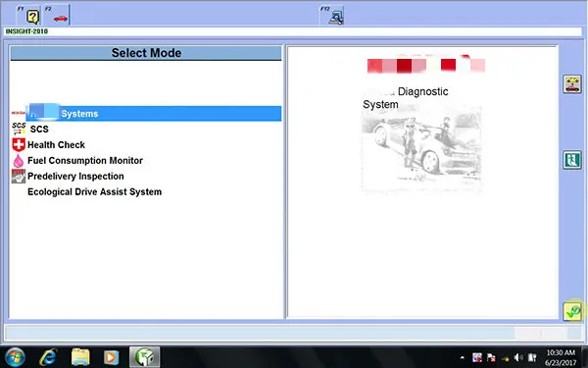Click the SCS icon beside SCS
Image resolution: width=588 pixels, height=368 pixels.
pos(19,129)
